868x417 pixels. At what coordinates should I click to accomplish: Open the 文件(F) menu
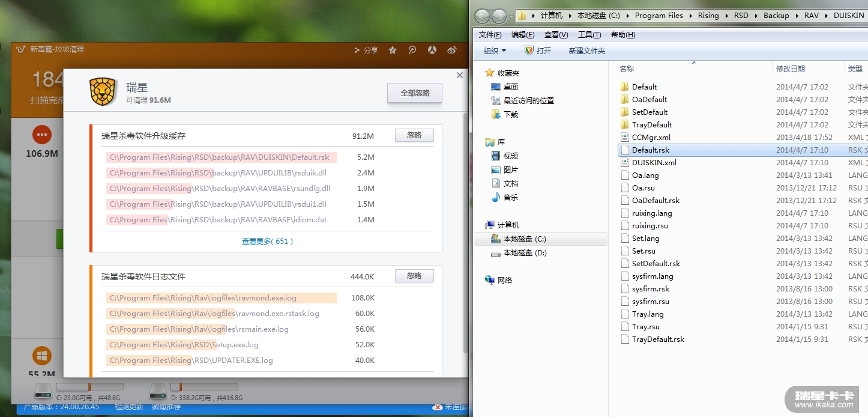[x=490, y=35]
